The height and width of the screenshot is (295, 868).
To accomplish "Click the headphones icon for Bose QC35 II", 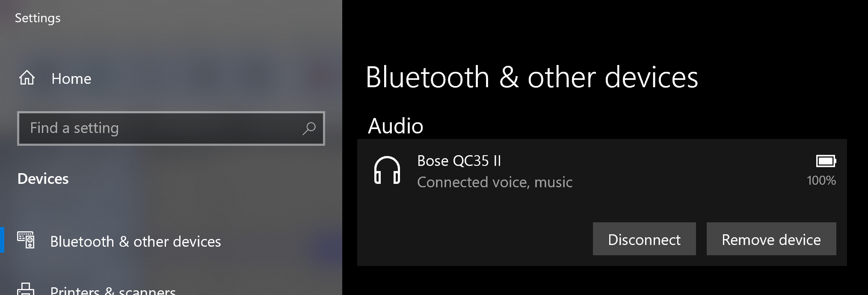I will click(387, 171).
